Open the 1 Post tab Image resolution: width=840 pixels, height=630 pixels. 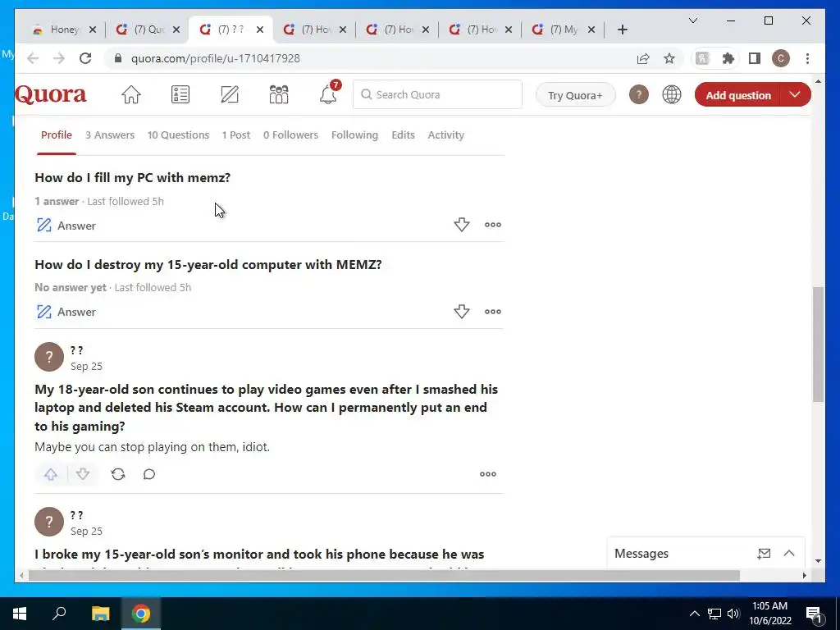[x=235, y=135]
